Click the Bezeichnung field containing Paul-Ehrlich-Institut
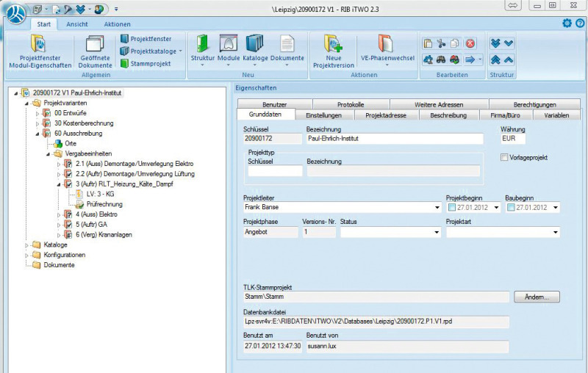The image size is (588, 373). [395, 139]
